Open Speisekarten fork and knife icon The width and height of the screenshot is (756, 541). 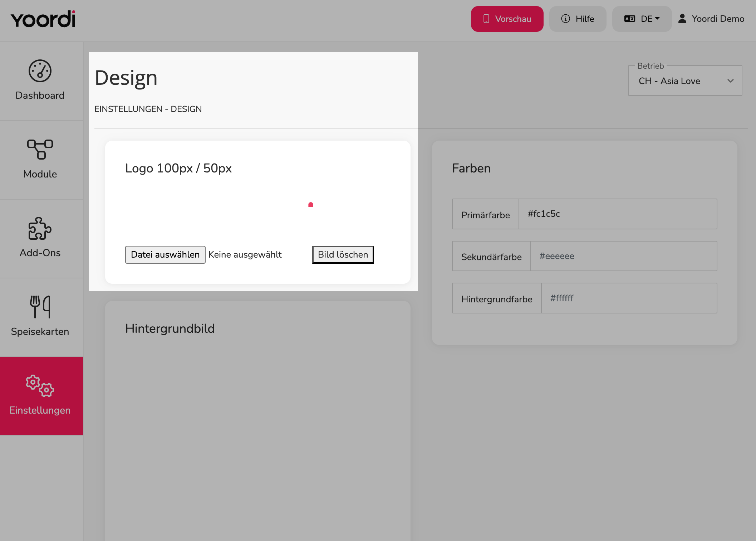click(40, 307)
